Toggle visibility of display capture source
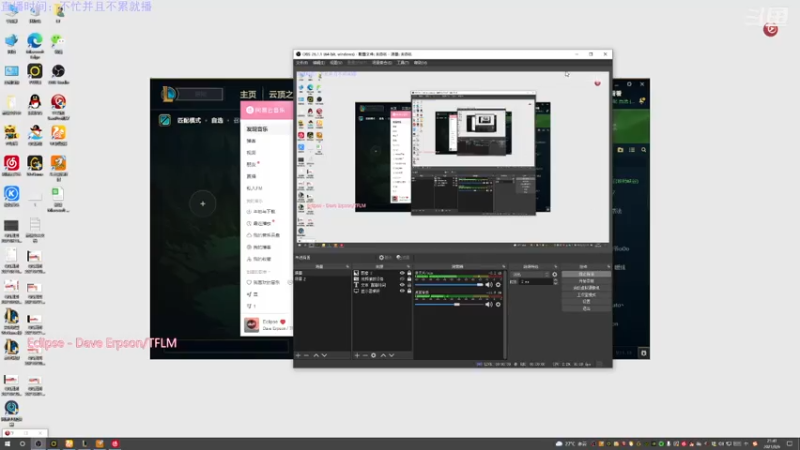 coord(402,291)
